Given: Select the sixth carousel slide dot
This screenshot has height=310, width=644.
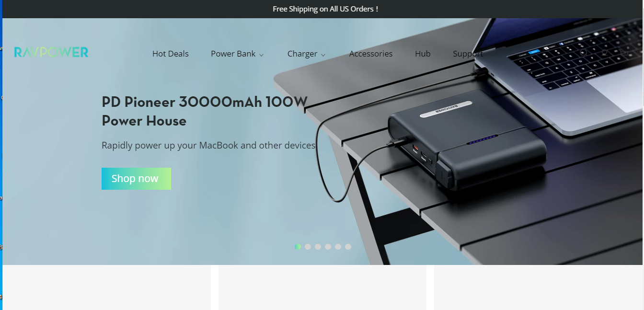Looking at the screenshot, I should pyautogui.click(x=348, y=247).
